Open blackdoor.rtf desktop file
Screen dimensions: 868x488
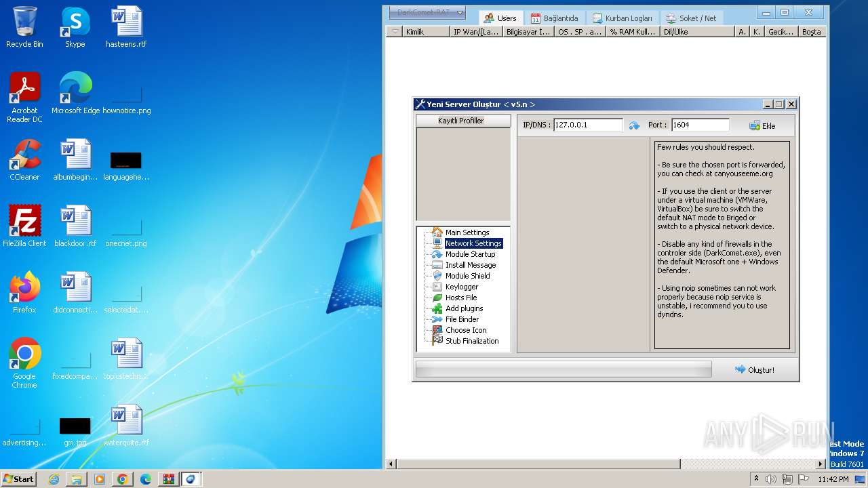click(75, 227)
